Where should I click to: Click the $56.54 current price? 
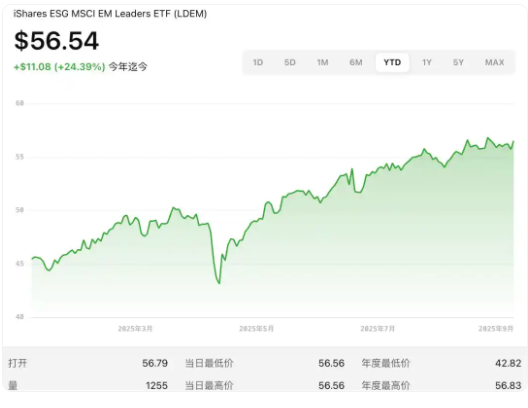pos(56,41)
